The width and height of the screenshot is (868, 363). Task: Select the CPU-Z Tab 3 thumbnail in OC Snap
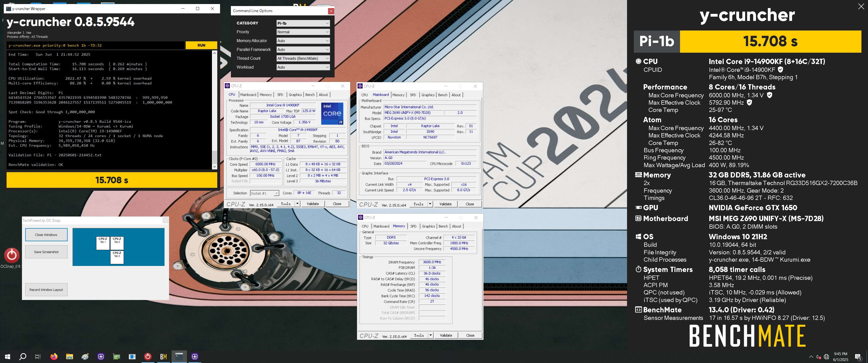pyautogui.click(x=117, y=257)
